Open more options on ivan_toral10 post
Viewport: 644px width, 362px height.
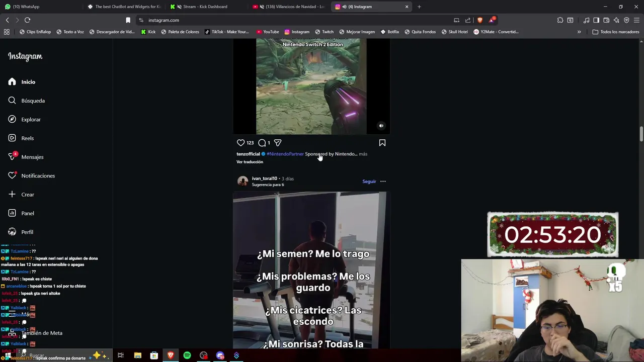point(383,182)
